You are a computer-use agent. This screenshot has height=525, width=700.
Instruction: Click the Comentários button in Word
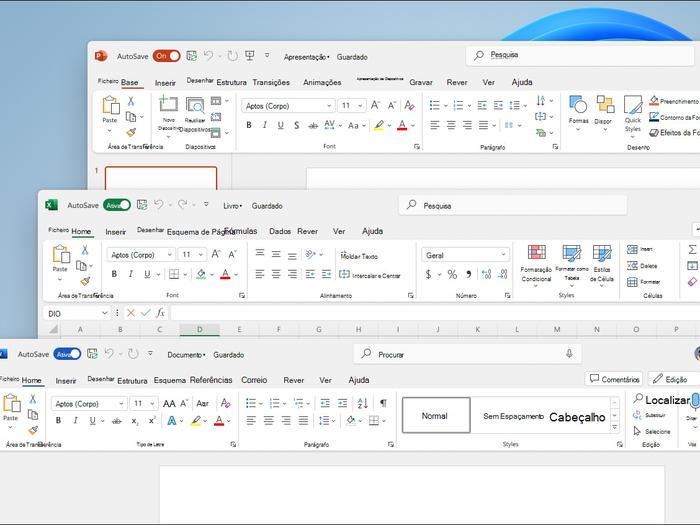point(614,379)
